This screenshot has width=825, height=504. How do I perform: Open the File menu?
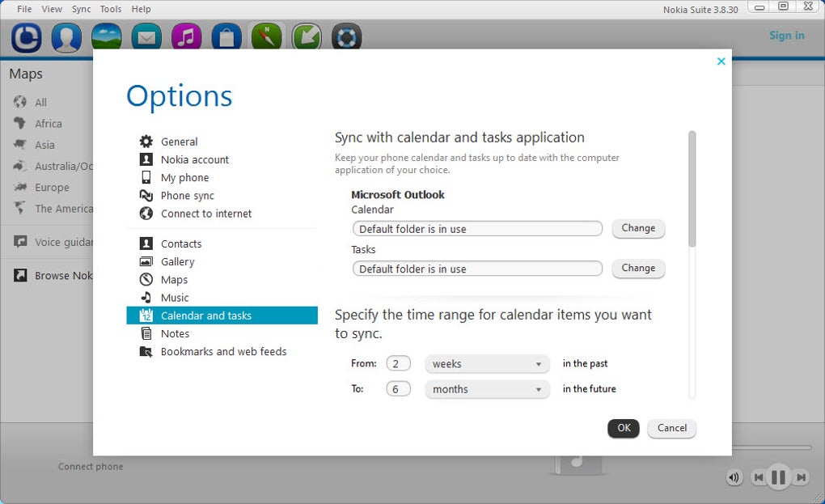pyautogui.click(x=24, y=9)
